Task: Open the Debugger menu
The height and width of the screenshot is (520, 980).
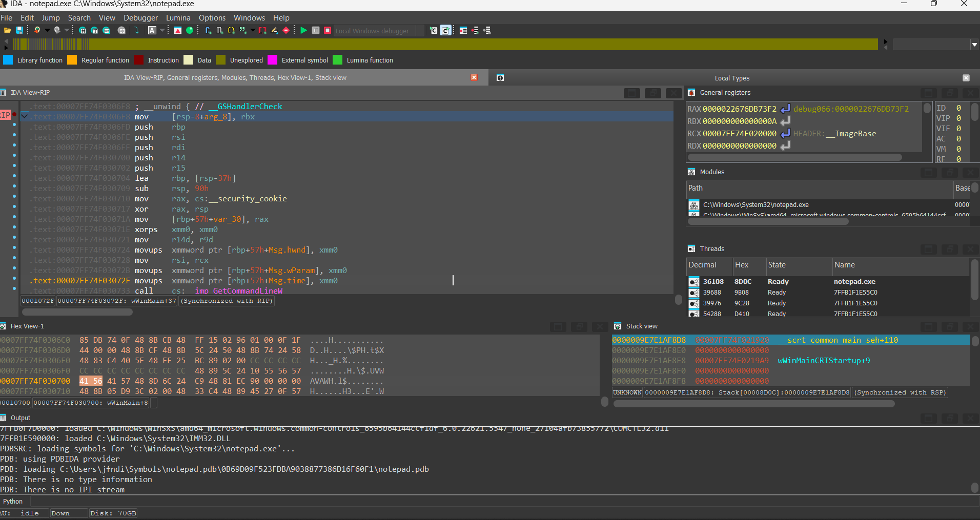Action: [x=140, y=18]
